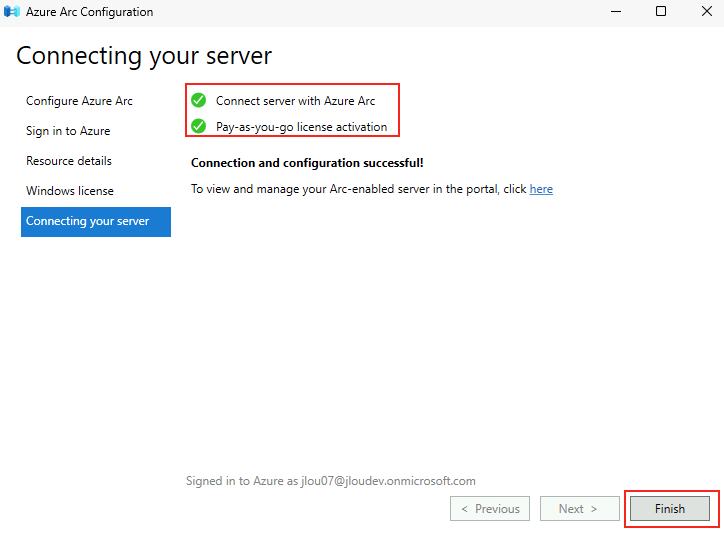
Task: Open the 'here' portal link
Action: tap(541, 189)
